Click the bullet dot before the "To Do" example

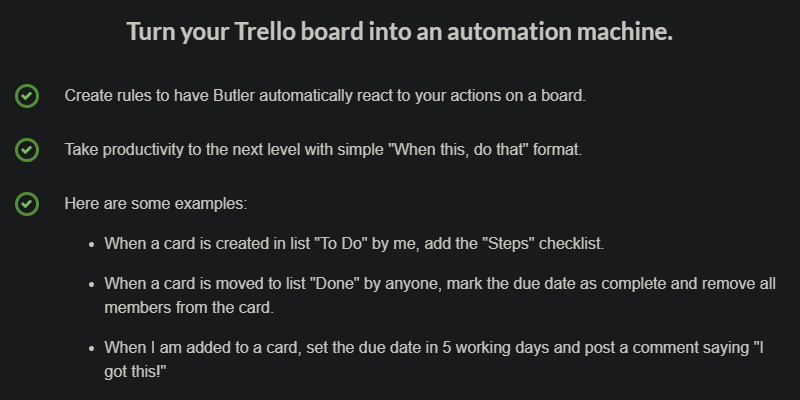coord(92,243)
